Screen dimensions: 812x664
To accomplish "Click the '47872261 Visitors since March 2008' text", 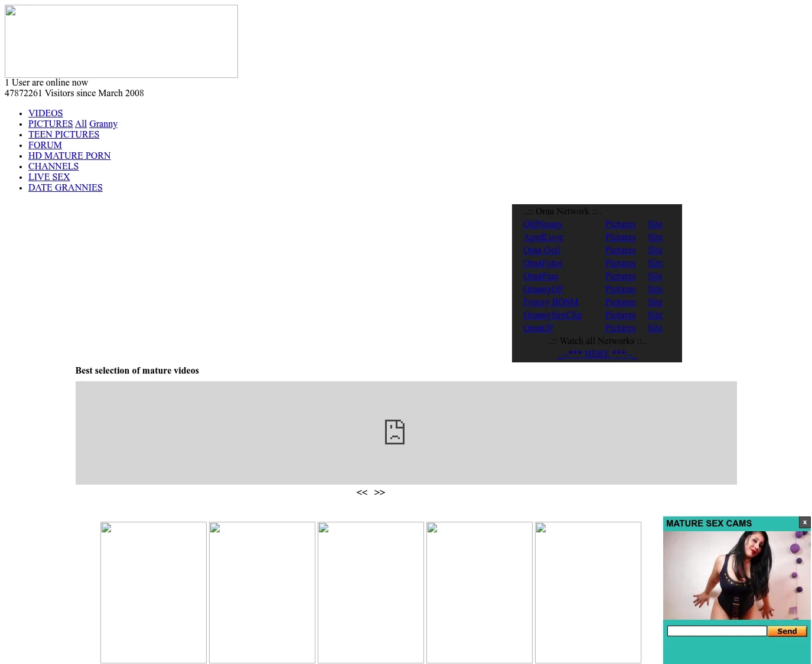I will [74, 93].
